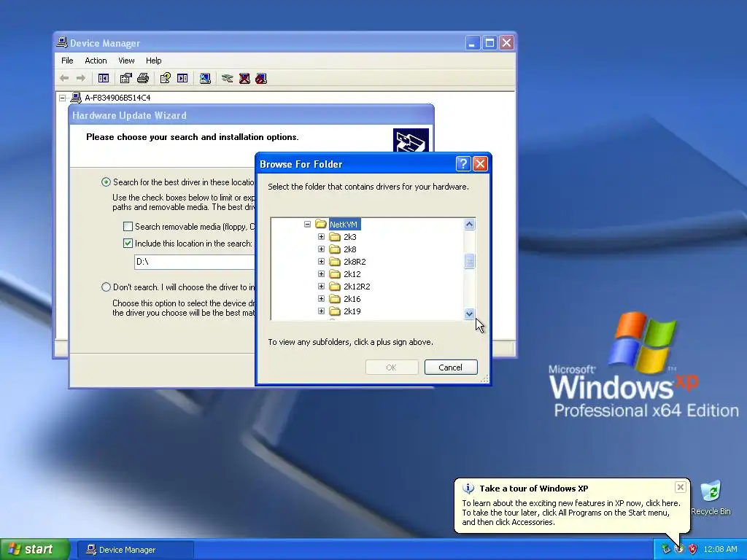Toggle the Show/Hide Console Tree toolbar icon
This screenshot has width=747, height=560.
click(104, 78)
